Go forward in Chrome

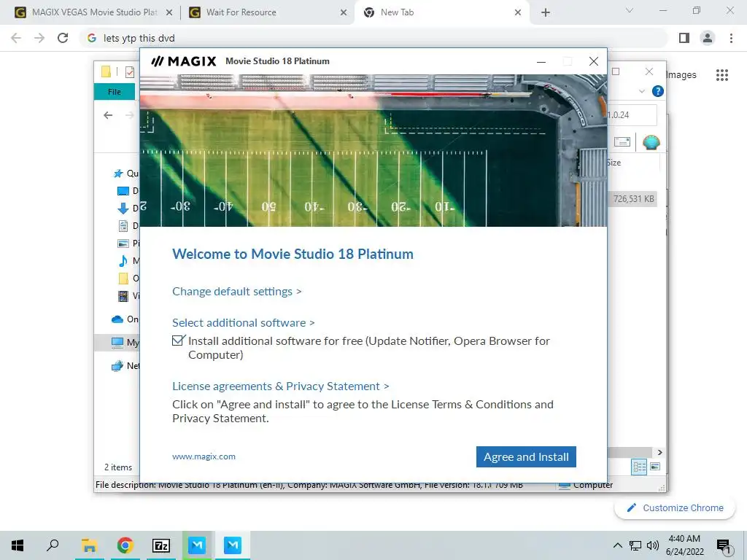coord(39,38)
